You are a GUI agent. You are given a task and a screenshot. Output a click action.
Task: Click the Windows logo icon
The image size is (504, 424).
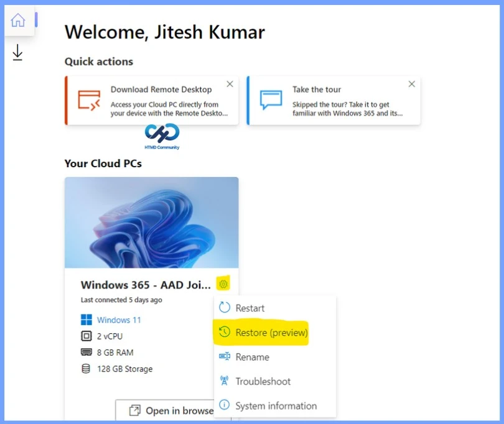coord(86,320)
